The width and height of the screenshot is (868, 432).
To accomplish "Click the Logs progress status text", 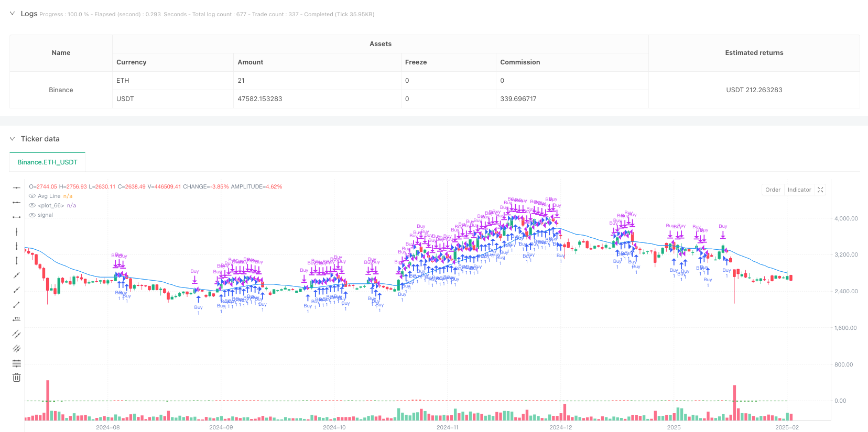I will click(x=207, y=15).
